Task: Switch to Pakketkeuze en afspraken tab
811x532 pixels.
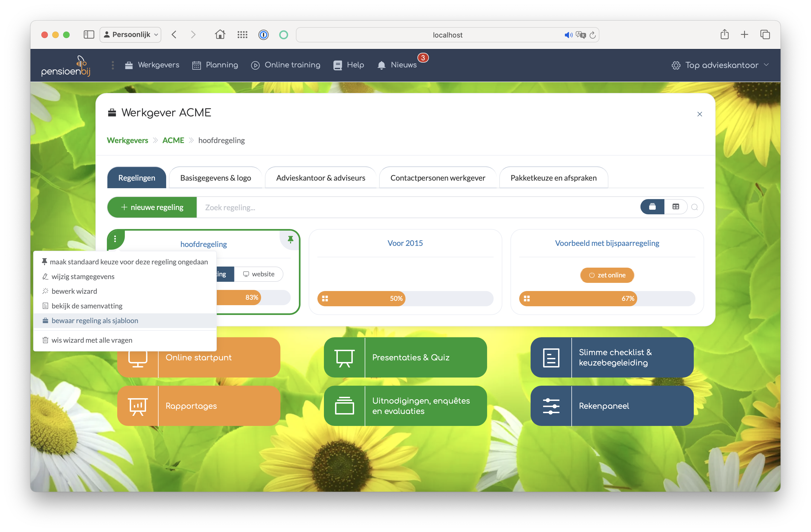Action: click(553, 178)
